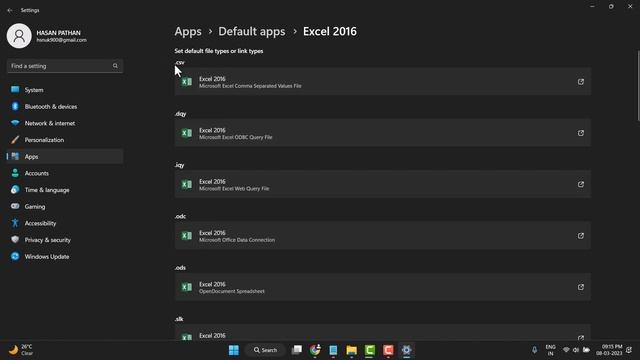Viewport: 640px width, 360px height.
Task: Click the Find a setting search box
Action: click(65, 66)
